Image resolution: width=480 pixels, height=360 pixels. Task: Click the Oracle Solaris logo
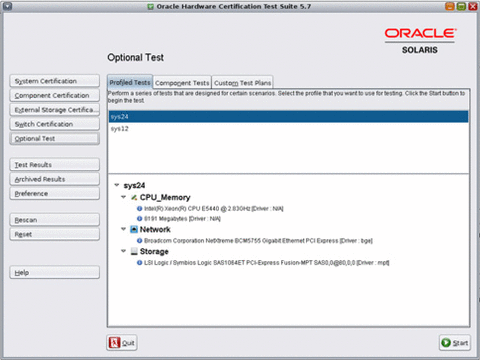click(x=420, y=41)
